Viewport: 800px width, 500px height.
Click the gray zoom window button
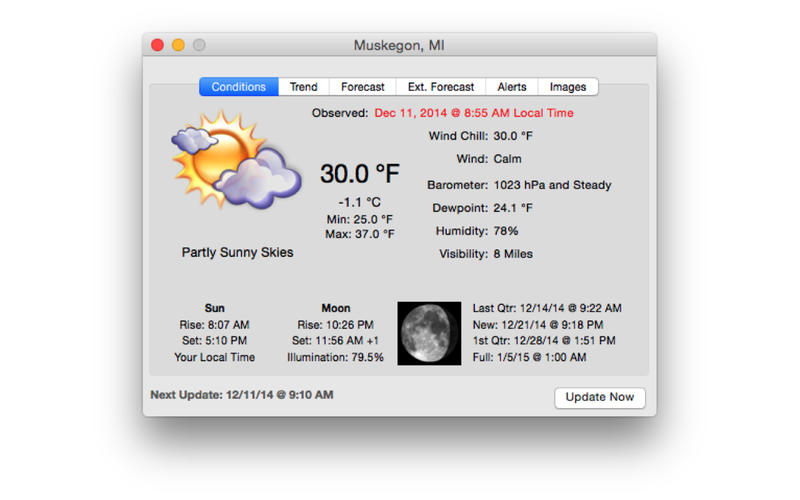tap(199, 45)
